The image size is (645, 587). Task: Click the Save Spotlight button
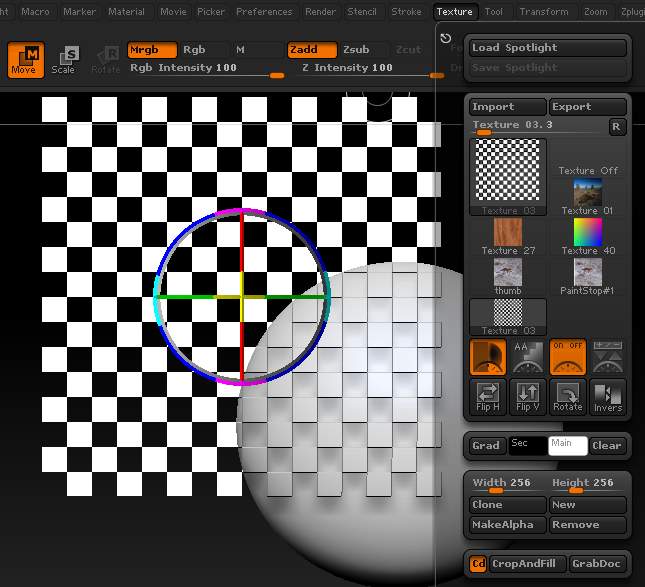tap(548, 68)
